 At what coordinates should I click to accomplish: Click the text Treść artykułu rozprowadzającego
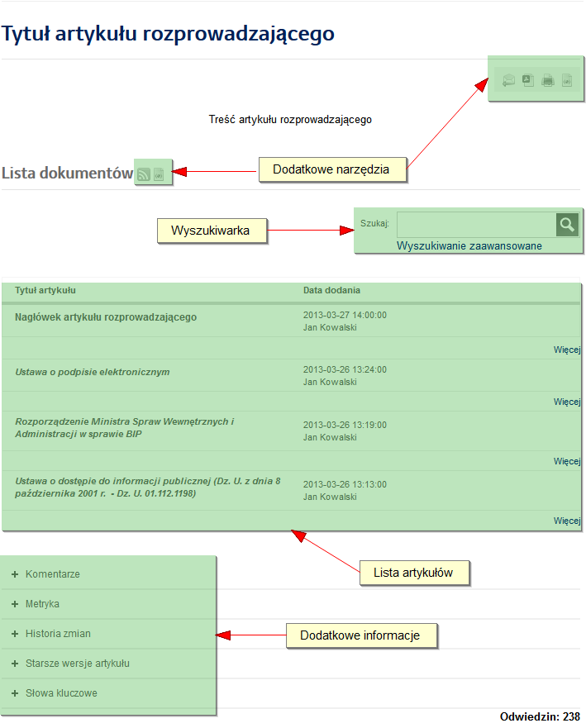pyautogui.click(x=290, y=120)
